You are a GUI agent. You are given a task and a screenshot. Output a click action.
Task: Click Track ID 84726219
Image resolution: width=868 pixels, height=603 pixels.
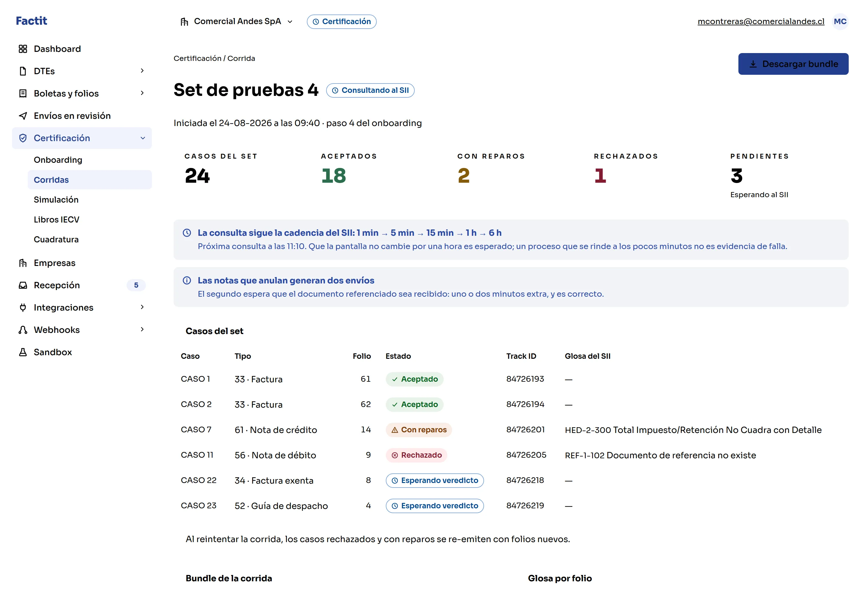(x=525, y=506)
